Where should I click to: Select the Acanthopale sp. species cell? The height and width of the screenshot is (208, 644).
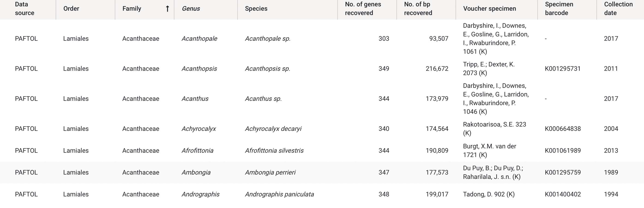pyautogui.click(x=268, y=39)
